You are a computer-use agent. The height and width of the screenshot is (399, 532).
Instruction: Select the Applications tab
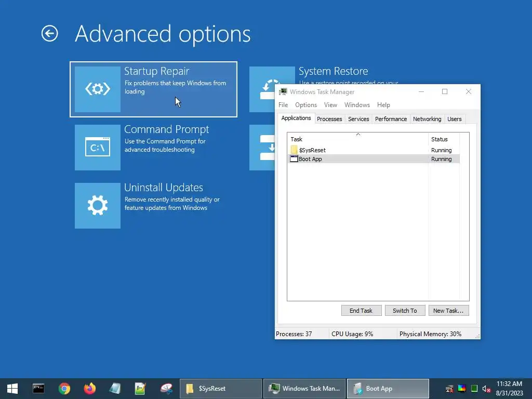tap(296, 118)
